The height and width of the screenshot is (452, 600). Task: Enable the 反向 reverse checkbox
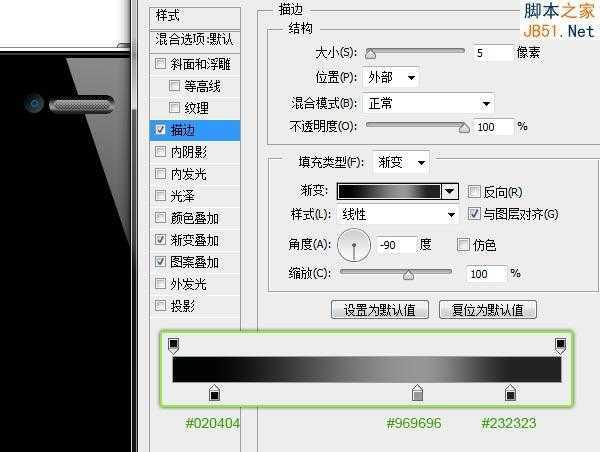click(474, 191)
